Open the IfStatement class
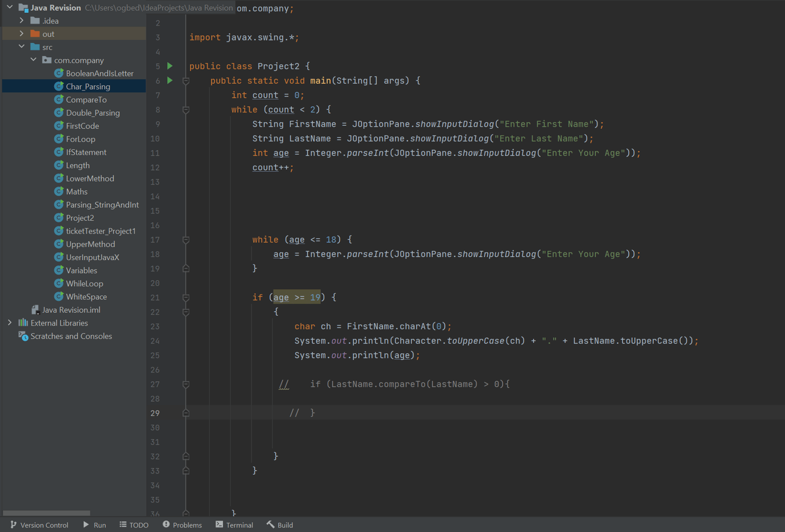 86,152
